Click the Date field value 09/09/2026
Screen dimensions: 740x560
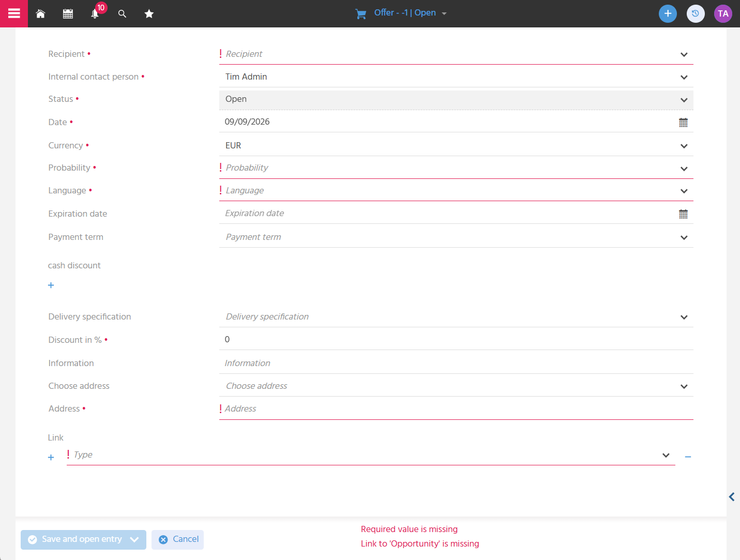pyautogui.click(x=247, y=122)
